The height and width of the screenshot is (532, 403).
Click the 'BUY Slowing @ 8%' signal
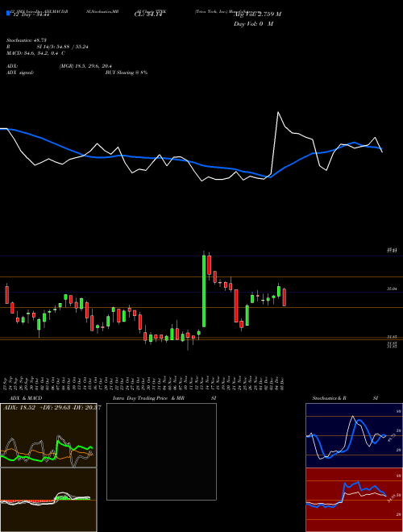point(127,73)
